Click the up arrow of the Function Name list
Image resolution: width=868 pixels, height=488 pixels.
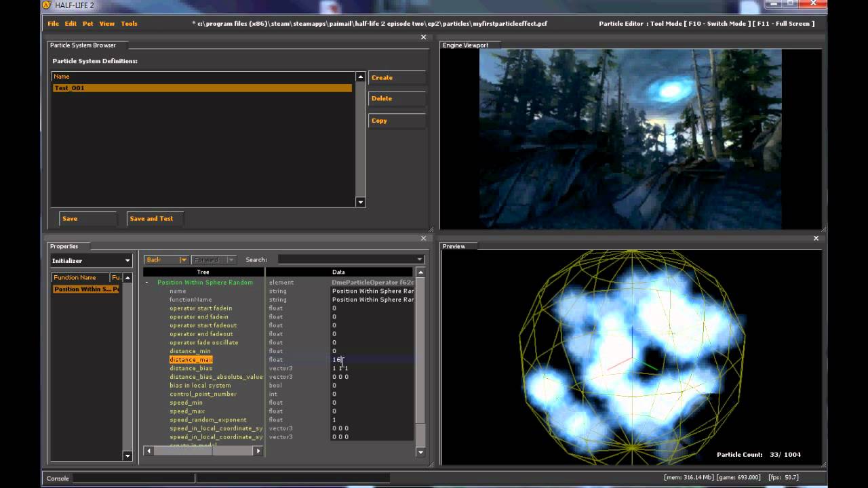(127, 277)
